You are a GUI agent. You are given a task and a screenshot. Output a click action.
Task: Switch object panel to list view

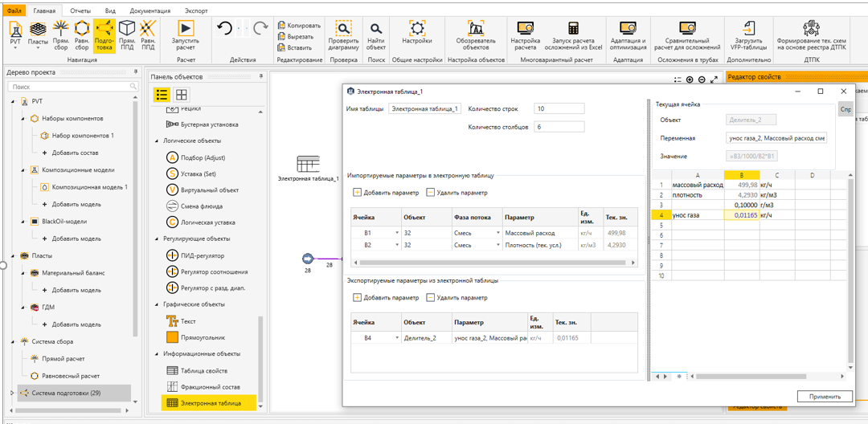[x=162, y=95]
